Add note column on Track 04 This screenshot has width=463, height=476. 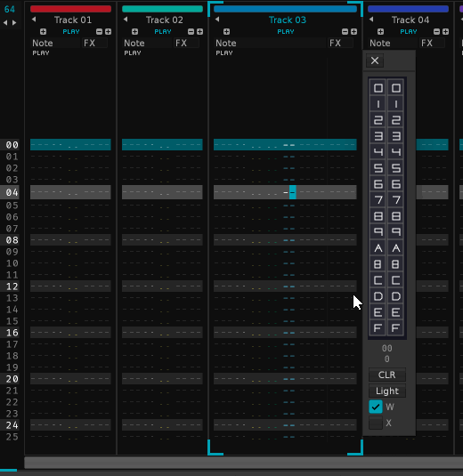381,31
